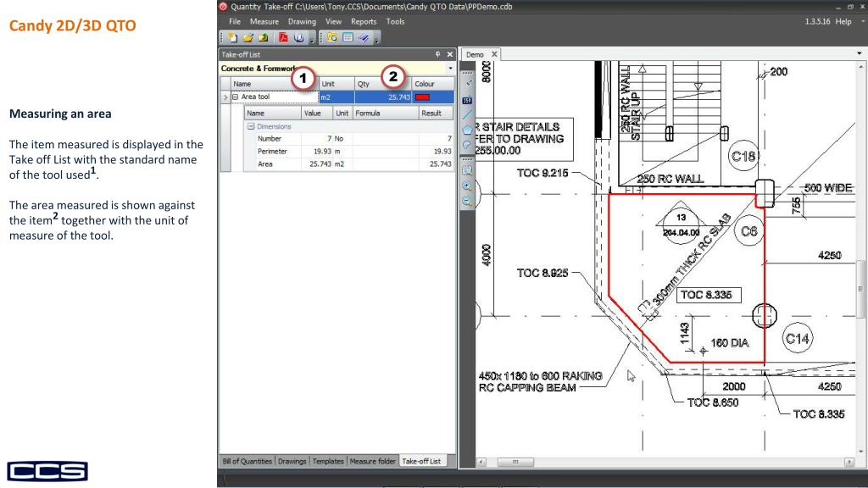
Task: Select the count tool in drawing toolbar
Action: [467, 100]
